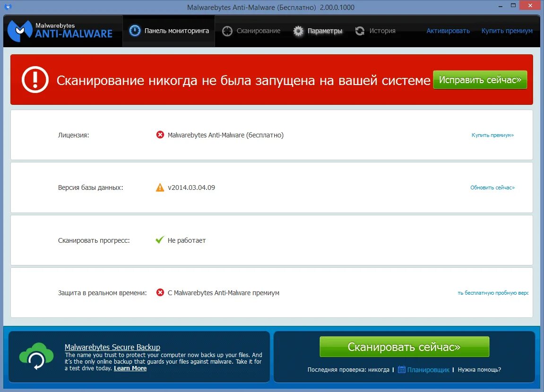Click Последняя проверка: никогда text
The width and height of the screenshot is (544, 392).
[348, 370]
